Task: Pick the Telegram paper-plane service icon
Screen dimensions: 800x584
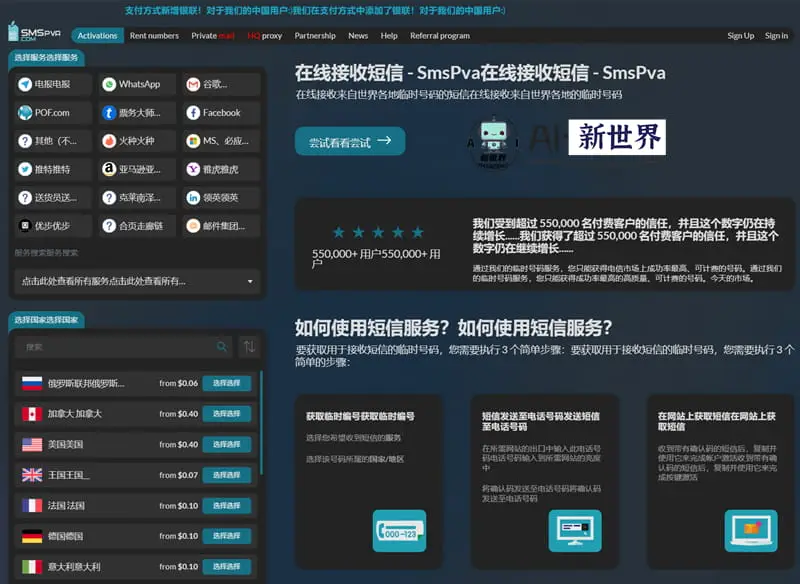Action: pyautogui.click(x=26, y=84)
